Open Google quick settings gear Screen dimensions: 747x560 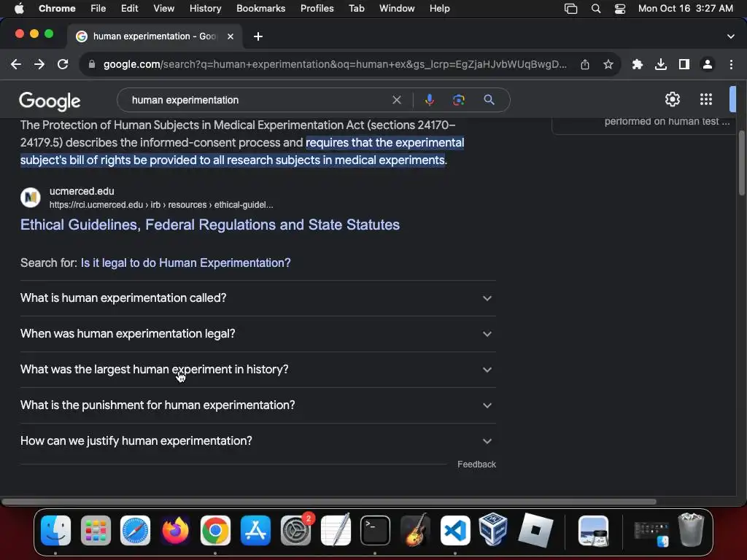tap(672, 99)
